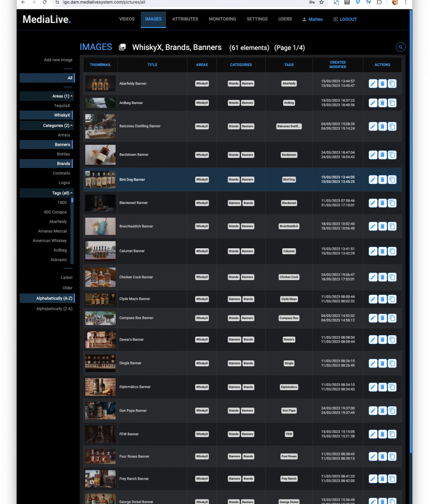The width and height of the screenshot is (429, 504).
Task: Edit the Don Papa Banner entry
Action: pos(373,411)
